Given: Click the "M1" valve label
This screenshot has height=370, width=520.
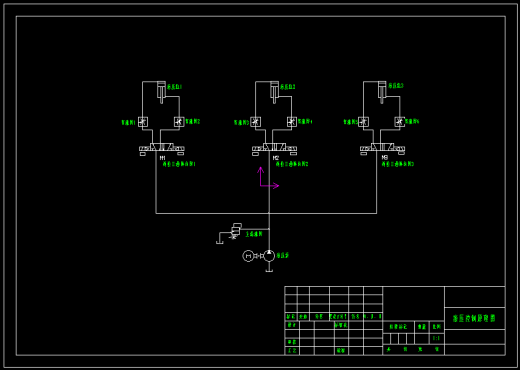Looking at the screenshot, I should [x=162, y=158].
